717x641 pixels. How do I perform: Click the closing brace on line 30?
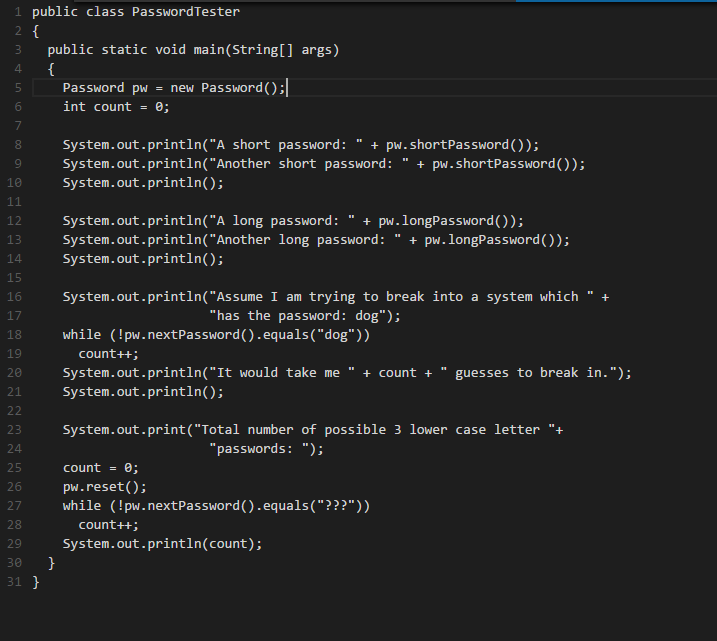(51, 563)
